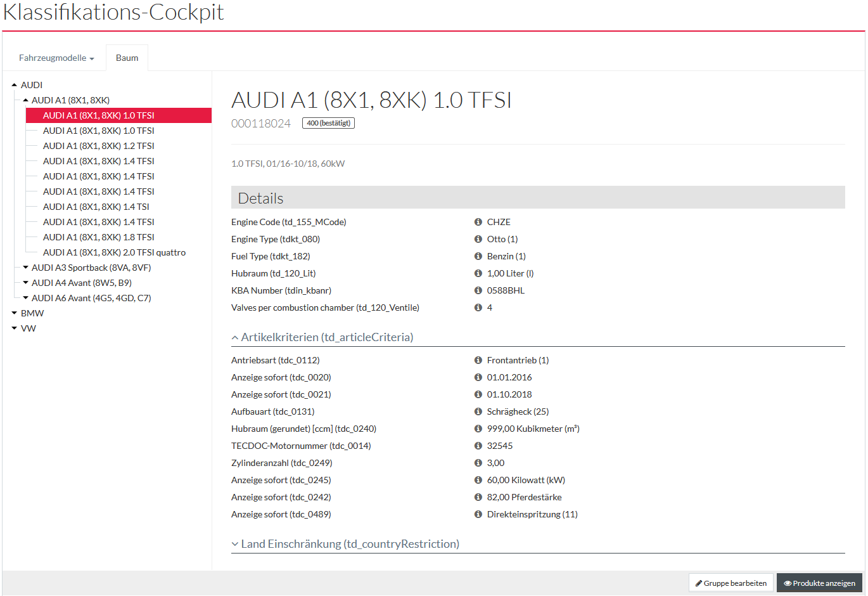Click info icon beside 999,00 Kubikmeter
Viewport: 868px width, 596px height.
pyautogui.click(x=478, y=429)
